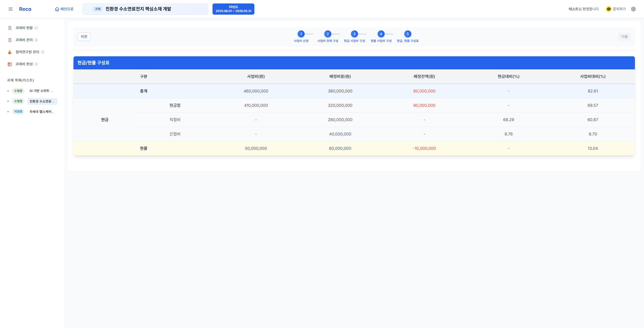Click 총계 사업비 value 460,000,000
This screenshot has width=644, height=328.
point(256,91)
